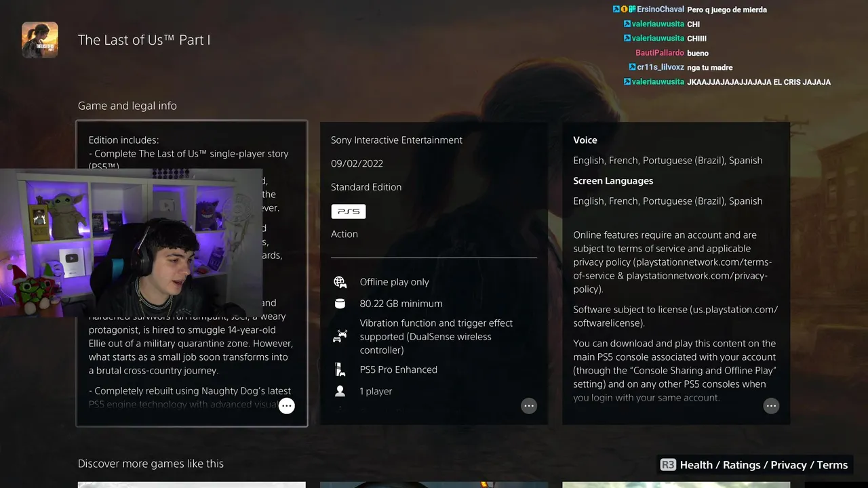Click the Game and legal info heading
The height and width of the screenshot is (488, 868).
tap(127, 106)
